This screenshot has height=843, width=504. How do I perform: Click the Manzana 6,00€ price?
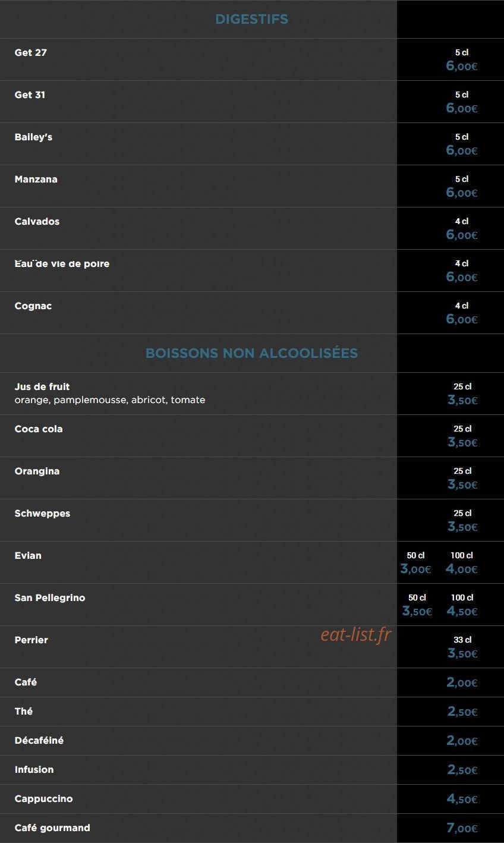pyautogui.click(x=462, y=193)
